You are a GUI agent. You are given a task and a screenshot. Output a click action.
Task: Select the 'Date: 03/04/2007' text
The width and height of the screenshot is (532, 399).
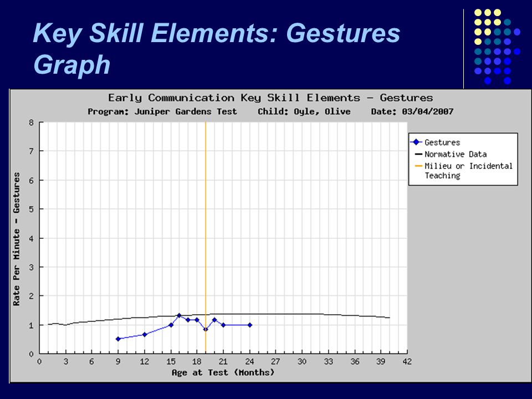[x=412, y=111]
